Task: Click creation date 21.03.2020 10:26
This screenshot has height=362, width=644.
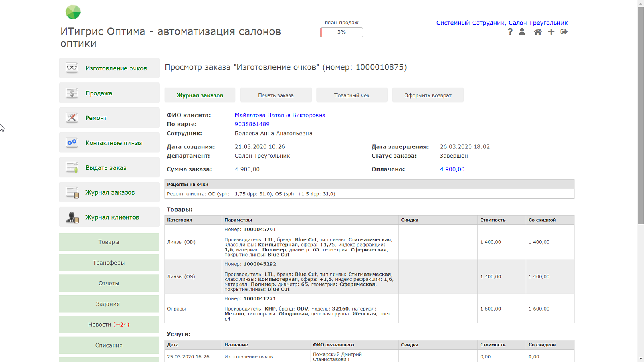Action: tap(260, 147)
